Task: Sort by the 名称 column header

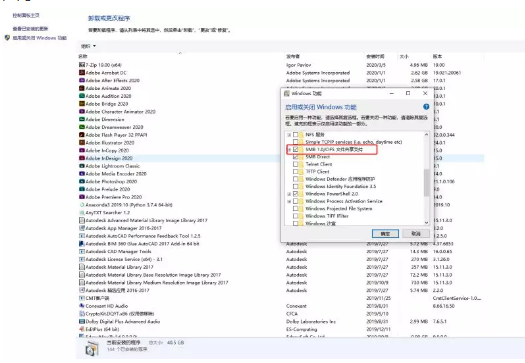Action: click(x=181, y=56)
